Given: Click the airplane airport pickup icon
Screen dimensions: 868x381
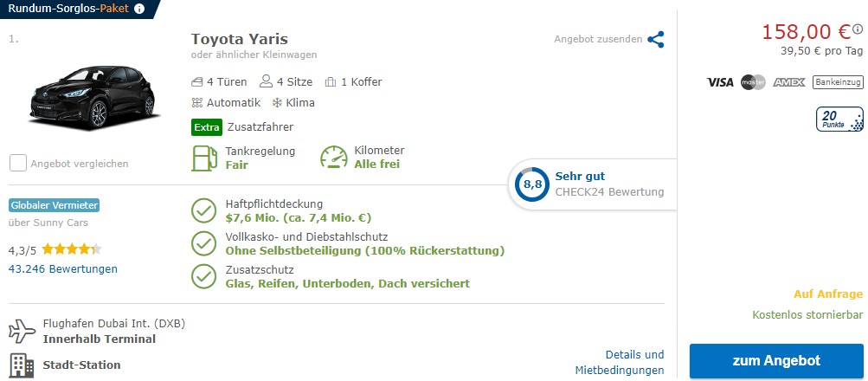Looking at the screenshot, I should pos(21,331).
